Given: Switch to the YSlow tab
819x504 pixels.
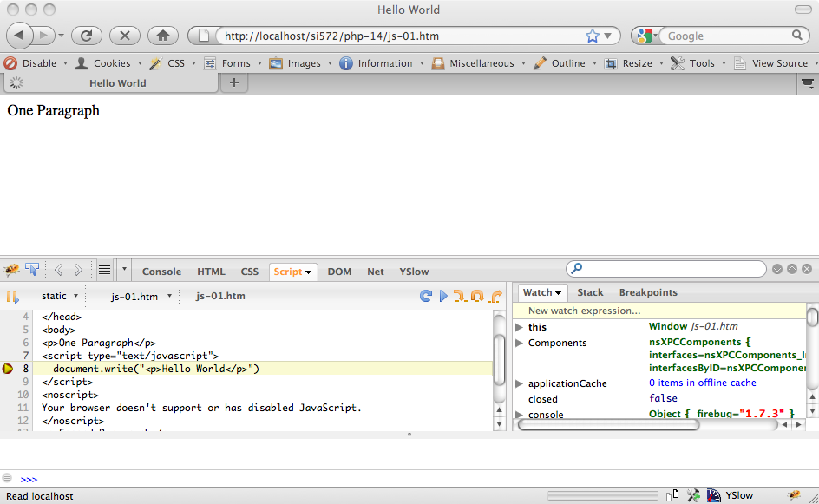Looking at the screenshot, I should tap(414, 272).
